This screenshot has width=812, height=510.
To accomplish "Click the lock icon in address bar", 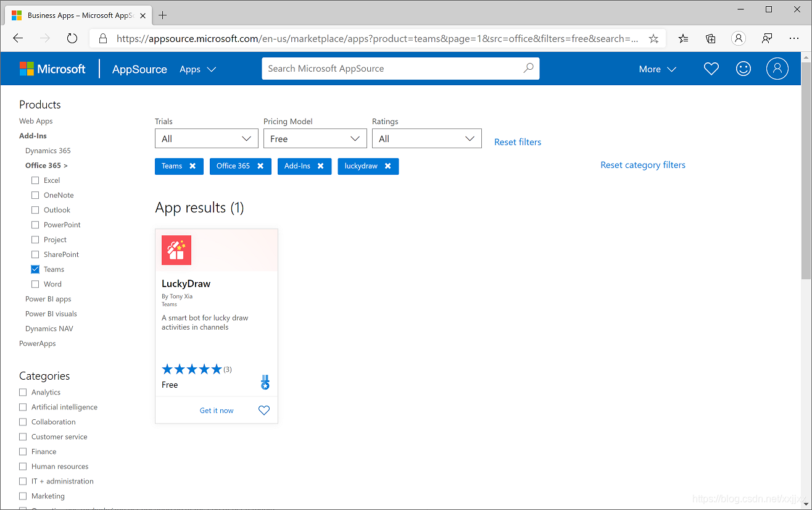I will click(102, 38).
